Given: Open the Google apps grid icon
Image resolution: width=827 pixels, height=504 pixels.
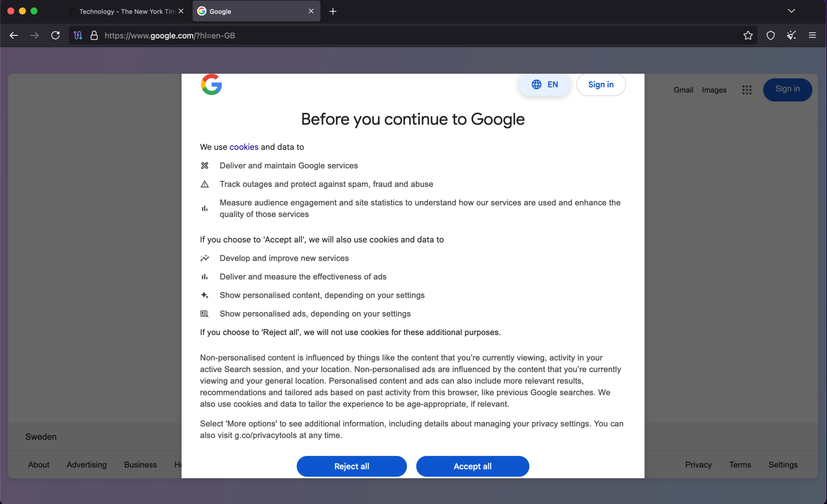Looking at the screenshot, I should coord(747,90).
